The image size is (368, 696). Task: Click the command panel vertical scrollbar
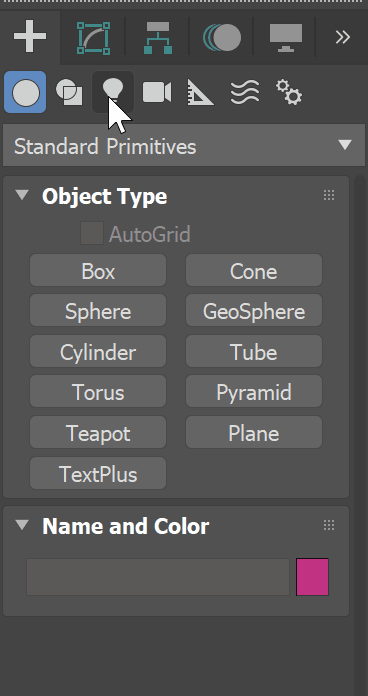360,435
